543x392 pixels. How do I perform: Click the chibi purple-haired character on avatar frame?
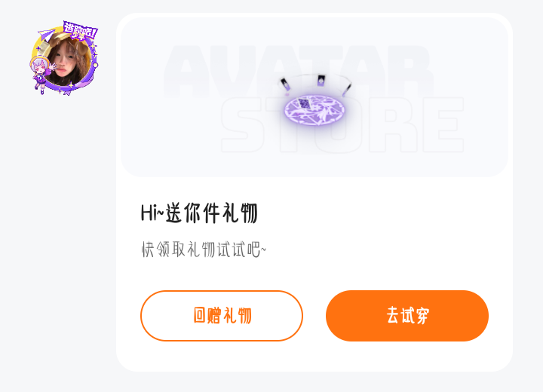[42, 75]
